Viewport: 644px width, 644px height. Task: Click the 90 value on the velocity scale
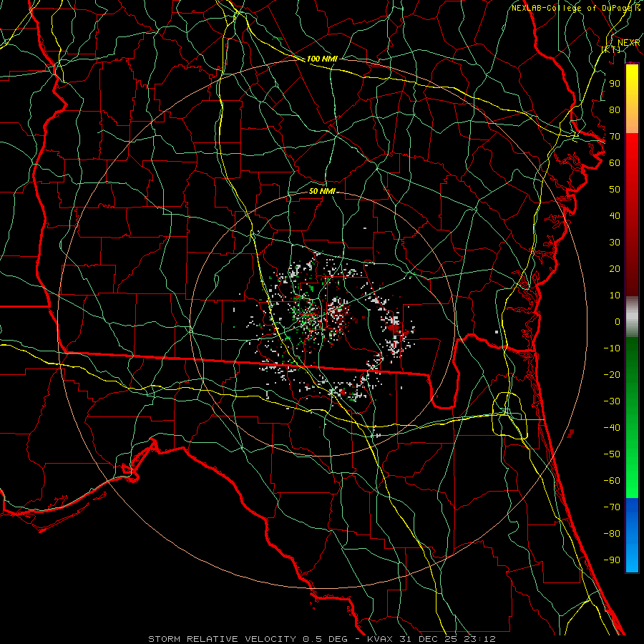coord(615,84)
